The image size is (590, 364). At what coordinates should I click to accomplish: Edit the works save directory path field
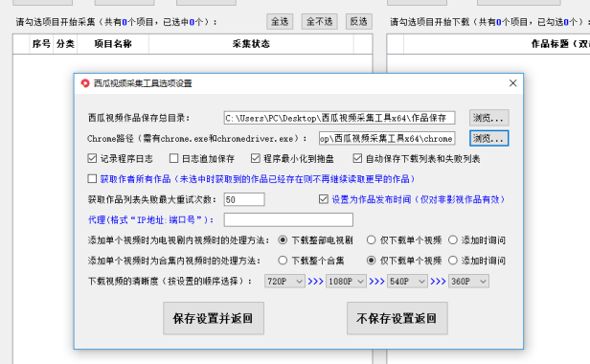coord(339,118)
